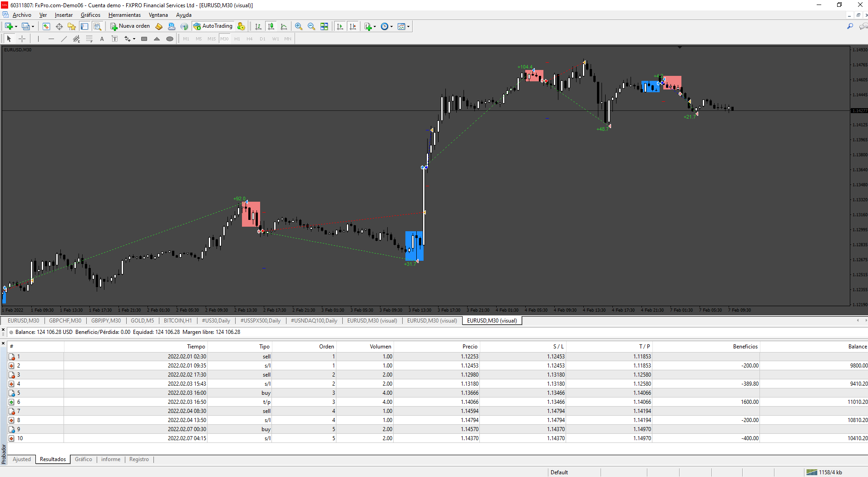The height and width of the screenshot is (477, 868).
Task: Toggle the AutoTrading button
Action: [213, 26]
